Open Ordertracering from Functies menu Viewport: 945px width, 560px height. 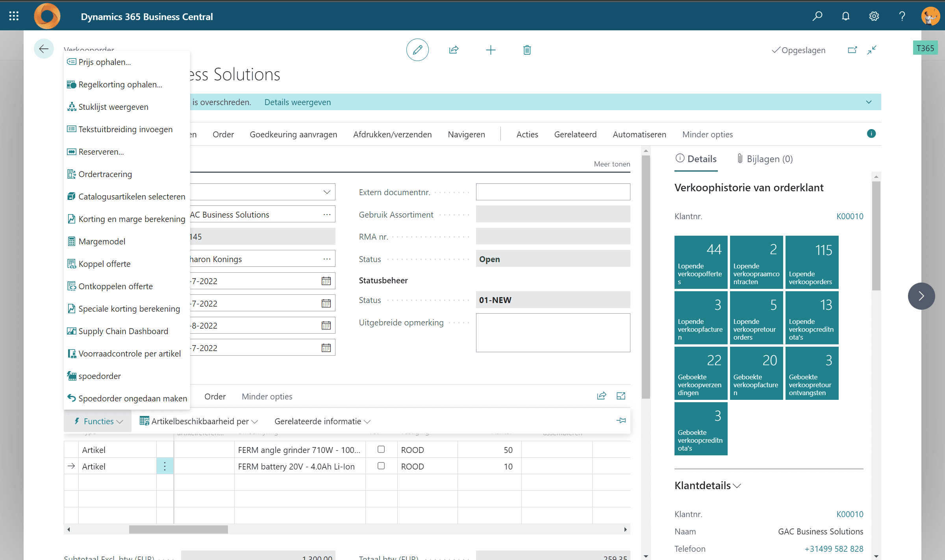pyautogui.click(x=127, y=174)
